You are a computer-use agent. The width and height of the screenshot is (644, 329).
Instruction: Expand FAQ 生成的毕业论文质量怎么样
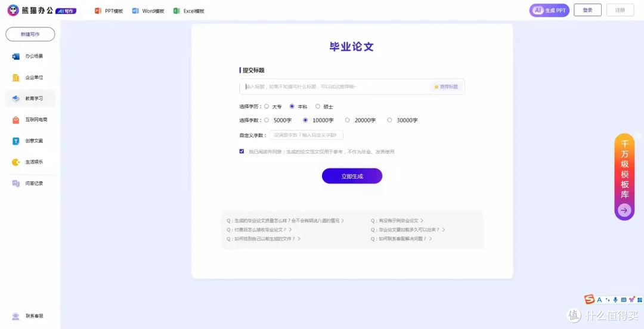[x=286, y=221]
